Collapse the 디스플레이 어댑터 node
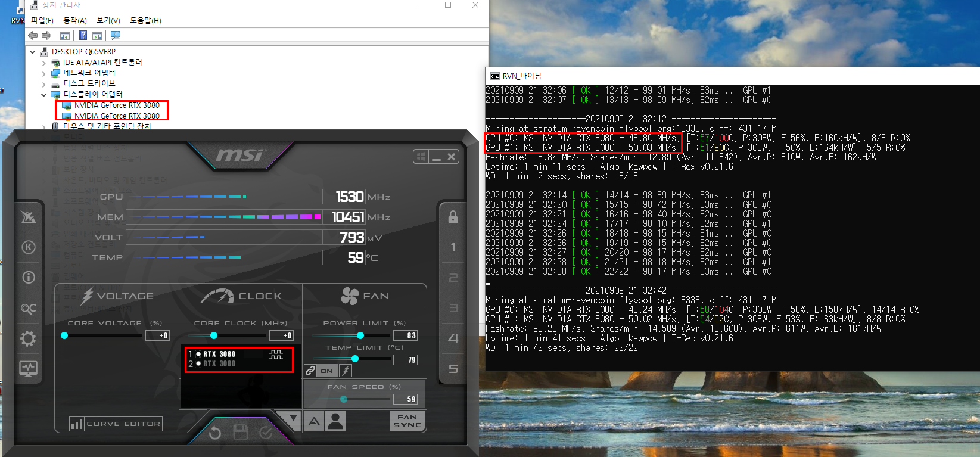Image resolution: width=980 pixels, height=457 pixels. tap(43, 95)
